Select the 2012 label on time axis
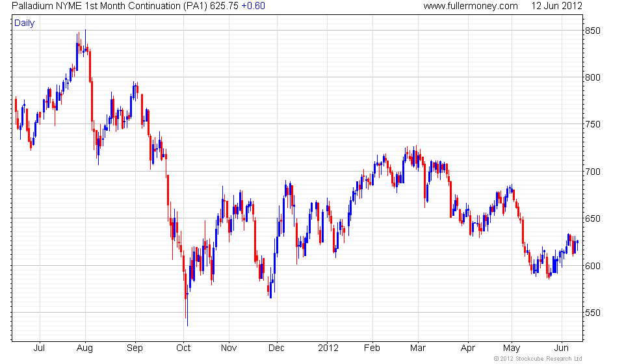Image resolution: width=637 pixels, height=364 pixels. coord(328,348)
